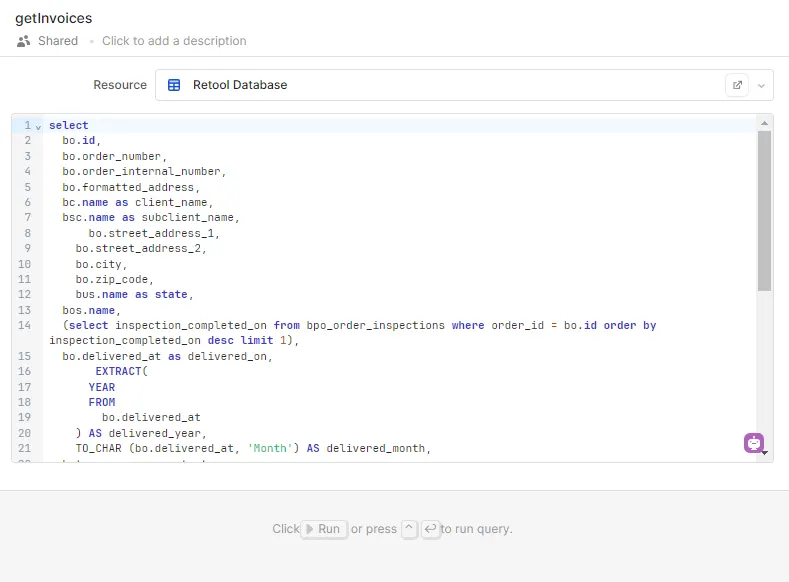Viewport: 789px width, 582px height.
Task: Open the purple AI assistant icon
Action: 754,443
